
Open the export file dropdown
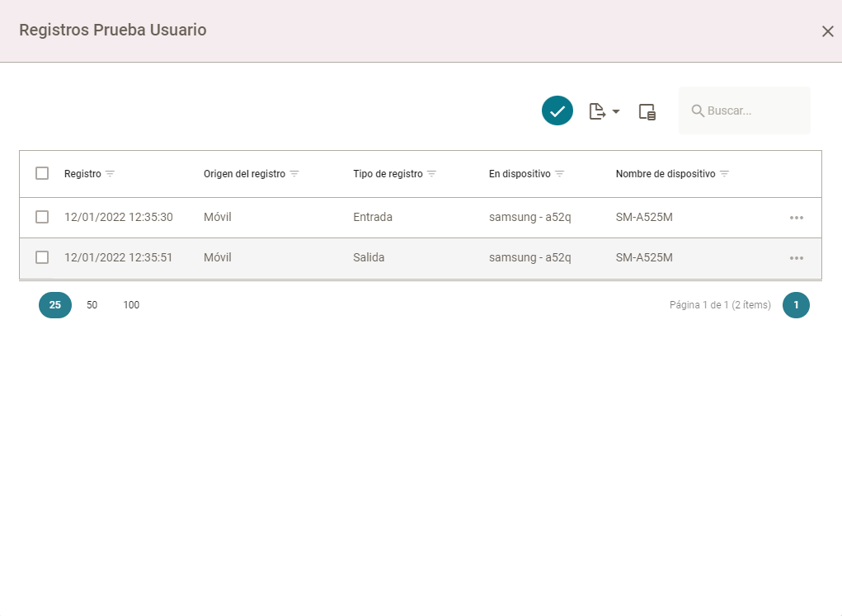click(604, 111)
